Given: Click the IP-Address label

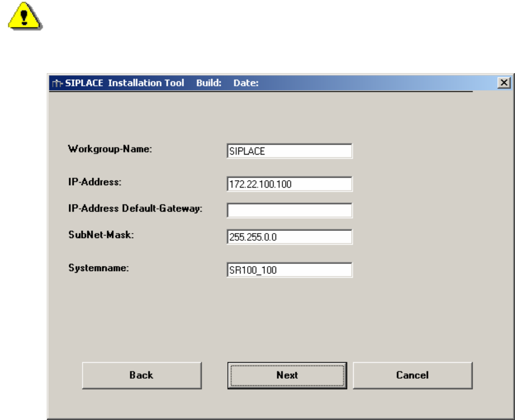Looking at the screenshot, I should [95, 182].
